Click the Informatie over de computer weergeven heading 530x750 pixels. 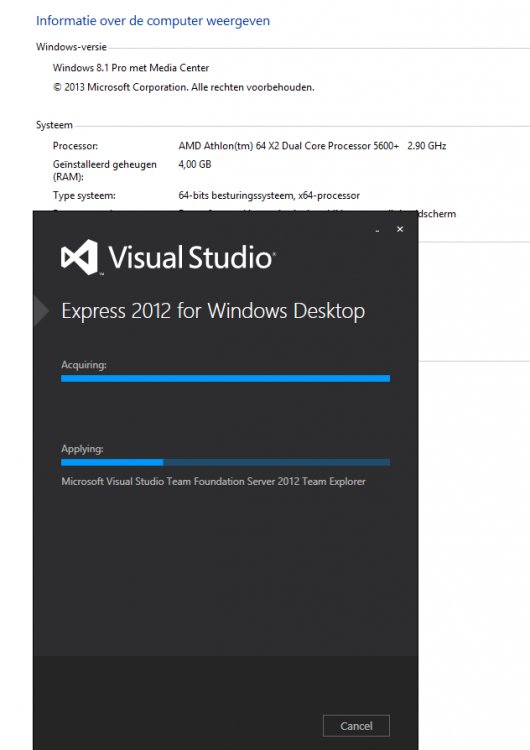(153, 21)
